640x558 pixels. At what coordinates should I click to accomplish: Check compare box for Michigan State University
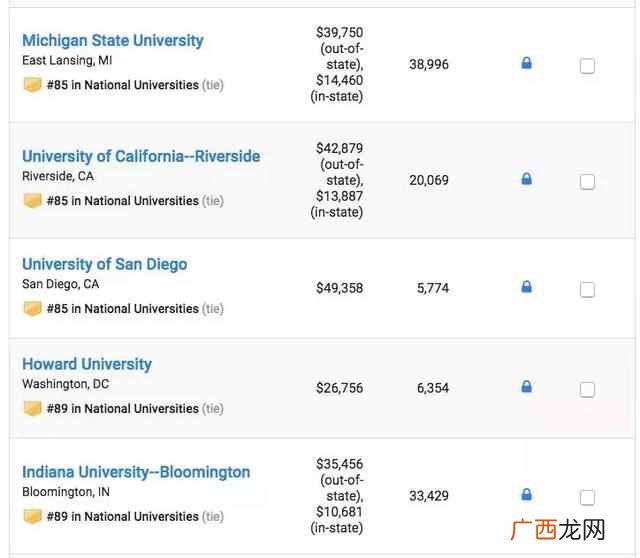click(587, 66)
